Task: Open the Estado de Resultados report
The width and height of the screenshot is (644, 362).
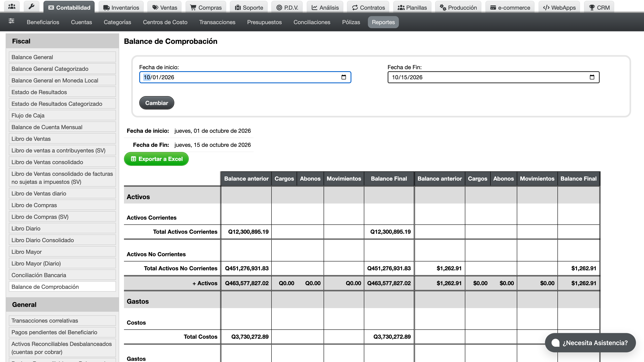Action: pyautogui.click(x=62, y=92)
